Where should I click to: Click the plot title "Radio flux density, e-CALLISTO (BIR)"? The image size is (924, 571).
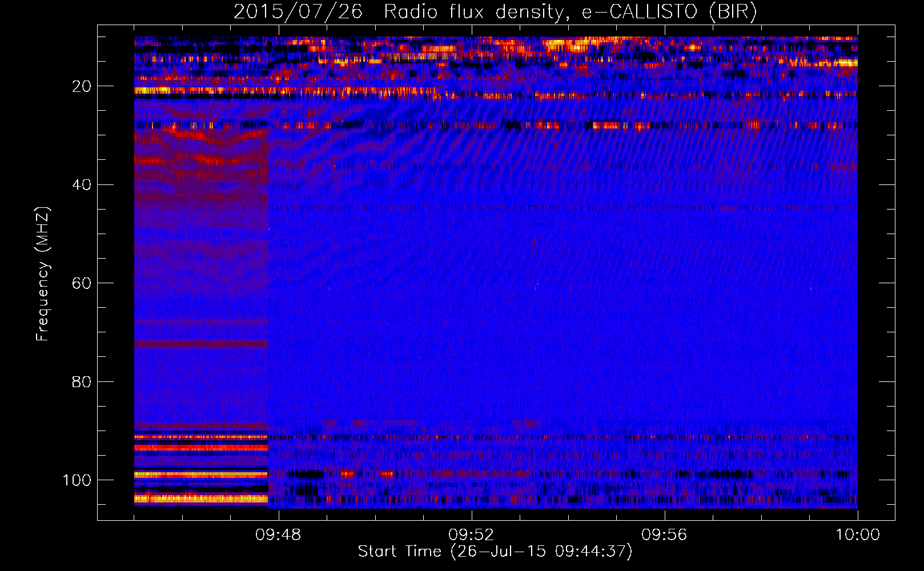click(571, 12)
